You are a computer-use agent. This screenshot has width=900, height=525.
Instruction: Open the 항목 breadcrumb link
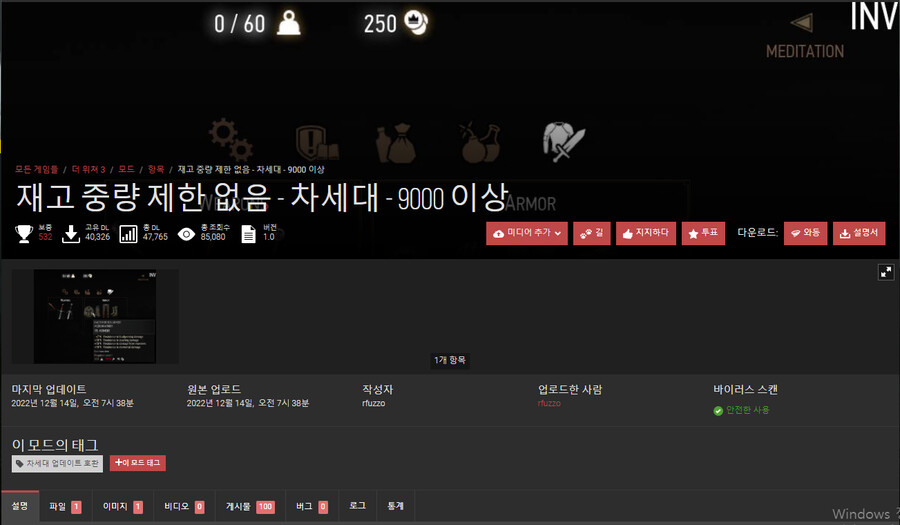coord(156,169)
